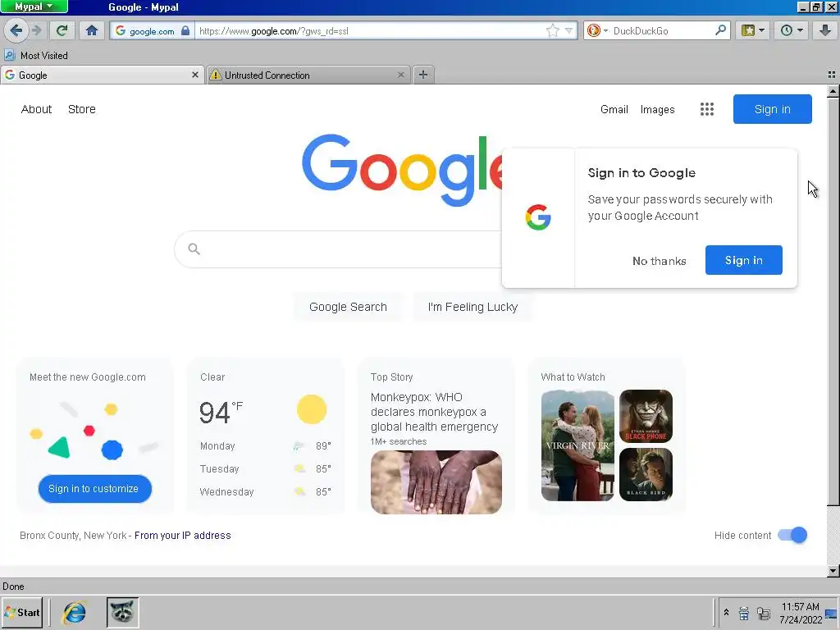
Task: Click the Sign in button in page header
Action: click(772, 109)
